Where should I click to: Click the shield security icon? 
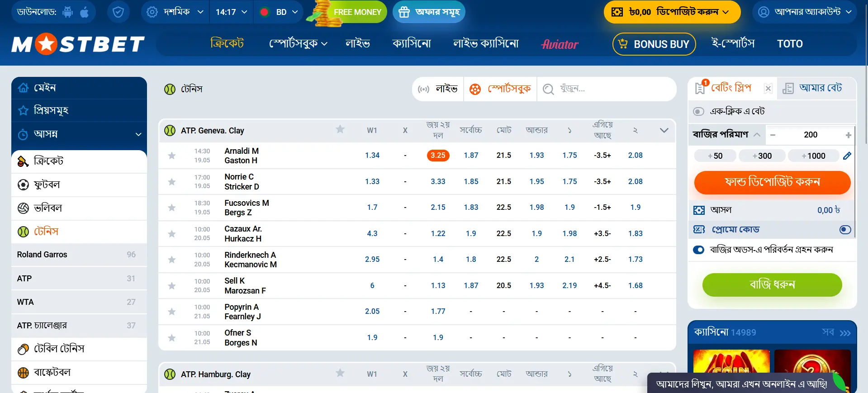pyautogui.click(x=119, y=12)
